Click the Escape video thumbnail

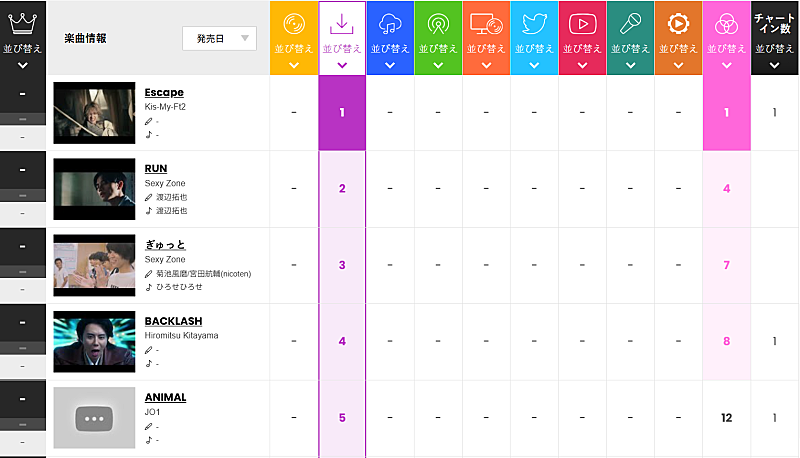click(x=94, y=113)
